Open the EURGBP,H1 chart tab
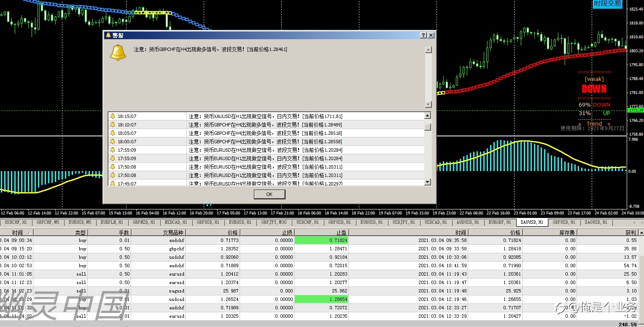 click(x=500, y=222)
